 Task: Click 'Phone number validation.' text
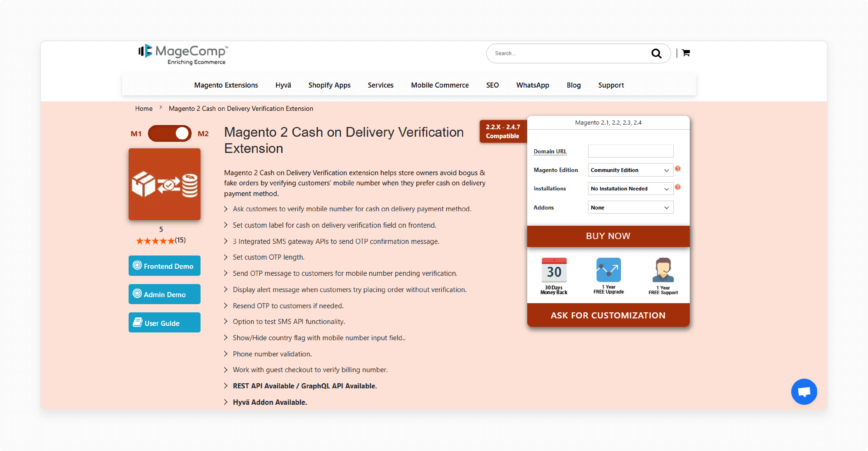click(272, 354)
